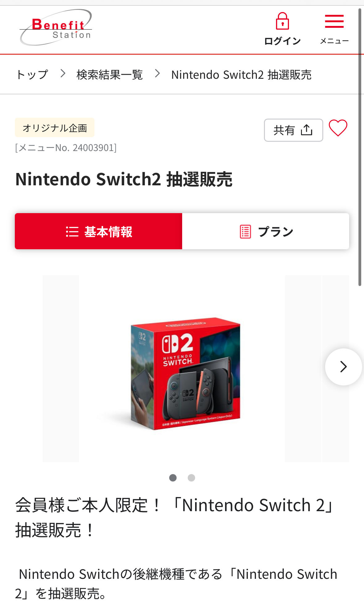Switch to the プラン tab
Screen dimensions: 364x606
266,231
